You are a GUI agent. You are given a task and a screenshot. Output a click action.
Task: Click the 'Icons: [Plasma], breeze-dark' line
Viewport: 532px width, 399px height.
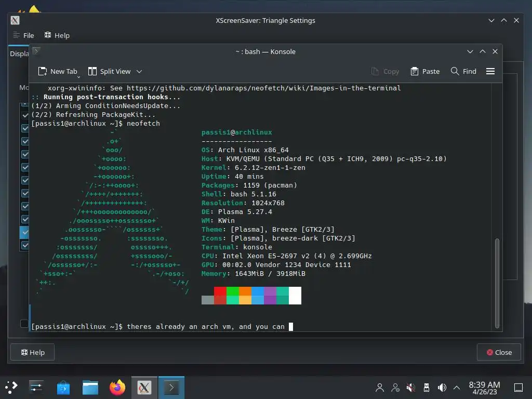278,238
